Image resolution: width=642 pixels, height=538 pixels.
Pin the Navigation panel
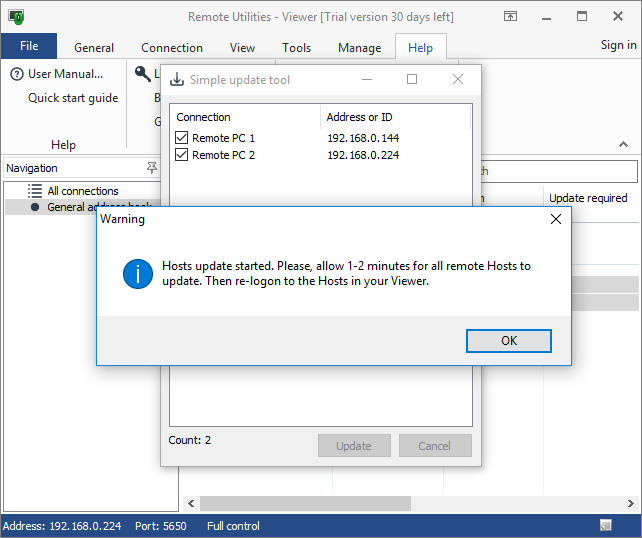tap(152, 167)
